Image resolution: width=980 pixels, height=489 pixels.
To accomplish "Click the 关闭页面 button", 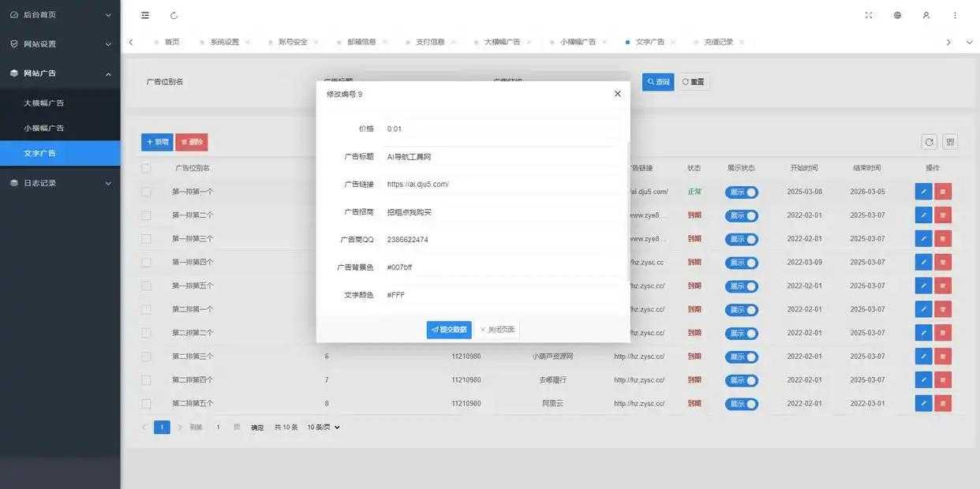I will coord(497,330).
